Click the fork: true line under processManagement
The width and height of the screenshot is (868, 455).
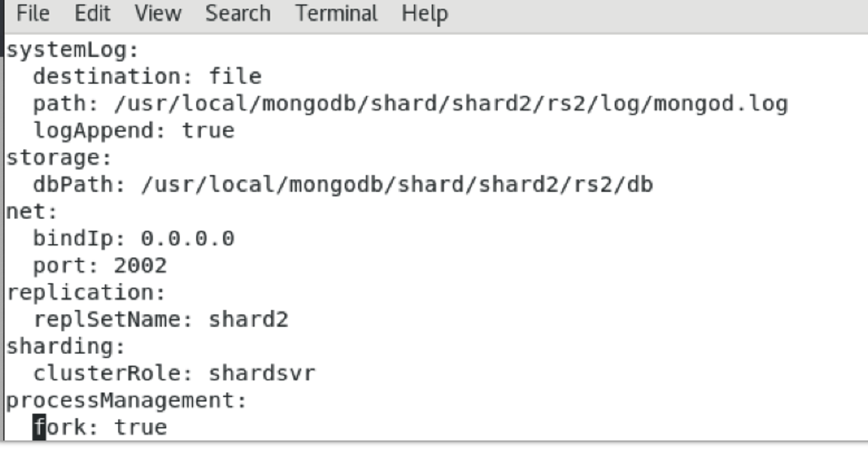100,427
